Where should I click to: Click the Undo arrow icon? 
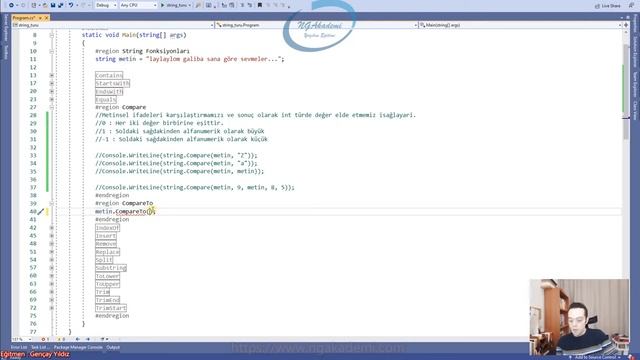click(x=71, y=5)
